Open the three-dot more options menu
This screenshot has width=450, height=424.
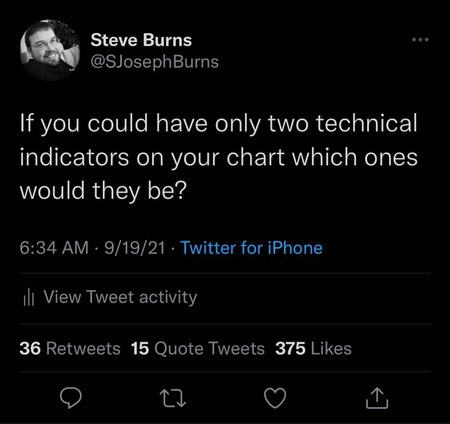point(420,40)
